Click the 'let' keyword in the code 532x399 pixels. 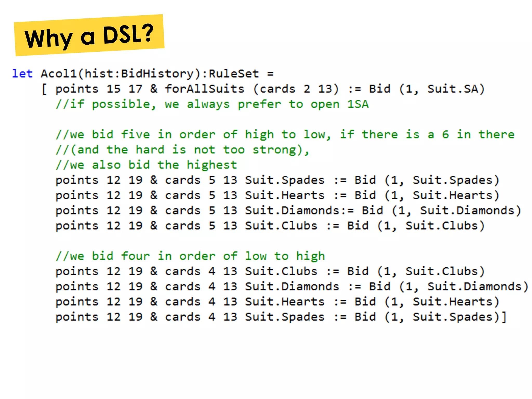click(22, 74)
